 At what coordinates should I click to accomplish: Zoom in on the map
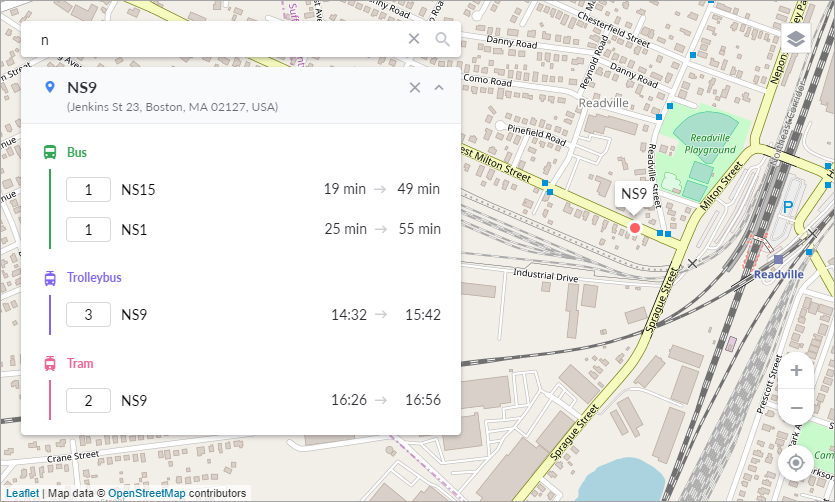pyautogui.click(x=796, y=371)
